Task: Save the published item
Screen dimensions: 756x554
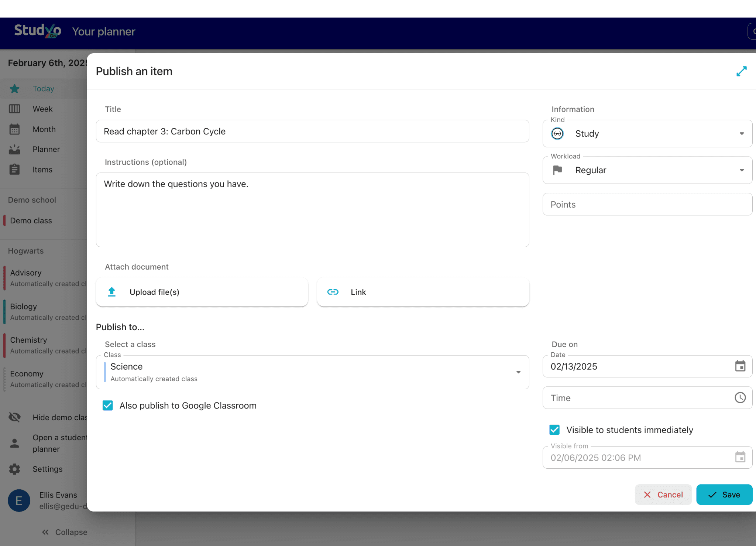Action: pos(724,495)
